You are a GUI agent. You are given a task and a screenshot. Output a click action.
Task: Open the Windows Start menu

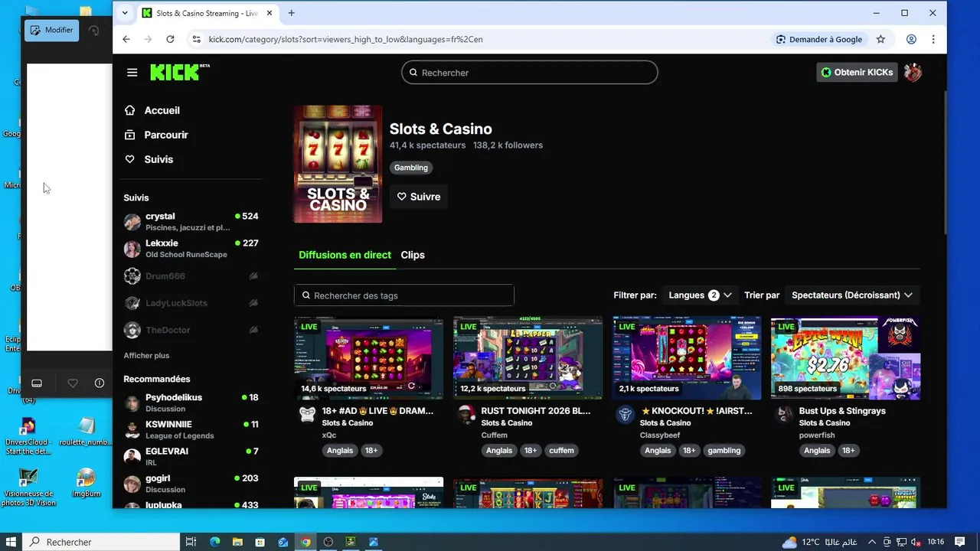[x=11, y=542]
